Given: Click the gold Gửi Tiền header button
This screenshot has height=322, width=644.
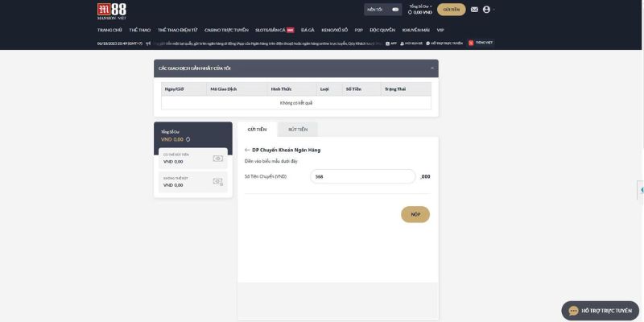Looking at the screenshot, I should (x=451, y=10).
